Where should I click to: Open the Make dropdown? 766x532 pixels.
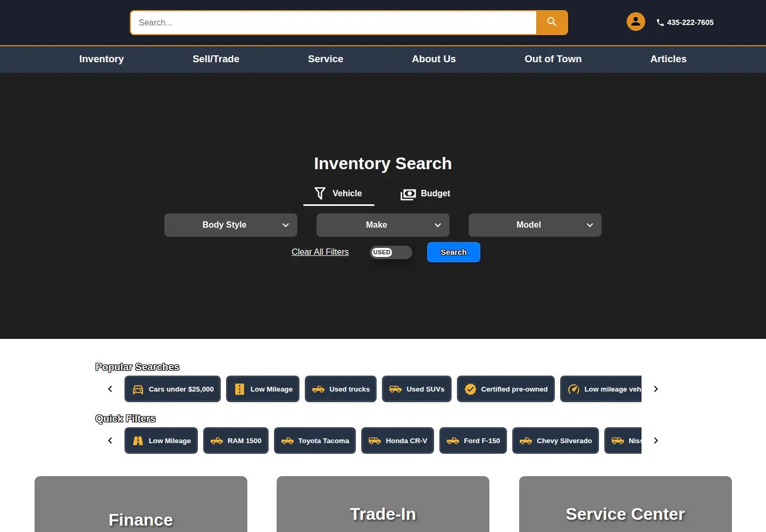point(383,225)
